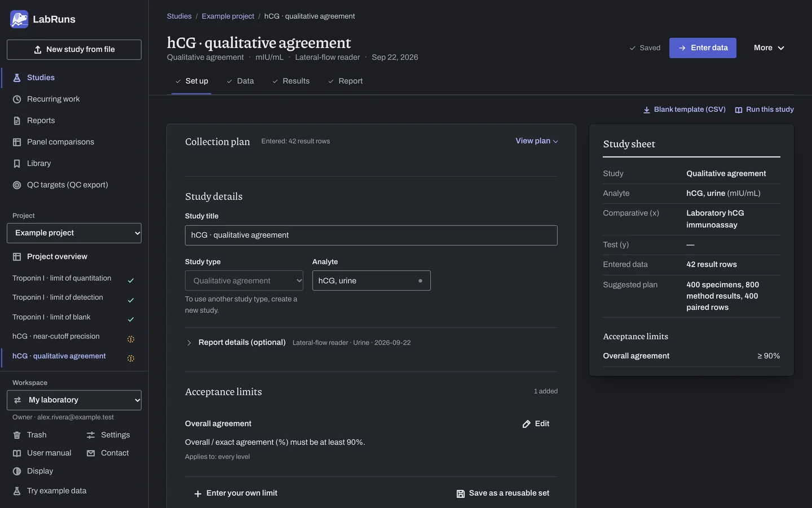Click the Analyte field showing hCG, urine
812x508 pixels.
tap(372, 281)
